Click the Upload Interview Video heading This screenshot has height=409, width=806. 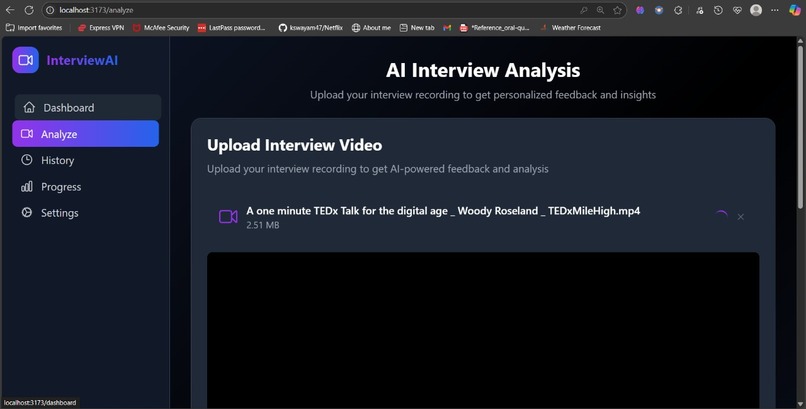295,145
